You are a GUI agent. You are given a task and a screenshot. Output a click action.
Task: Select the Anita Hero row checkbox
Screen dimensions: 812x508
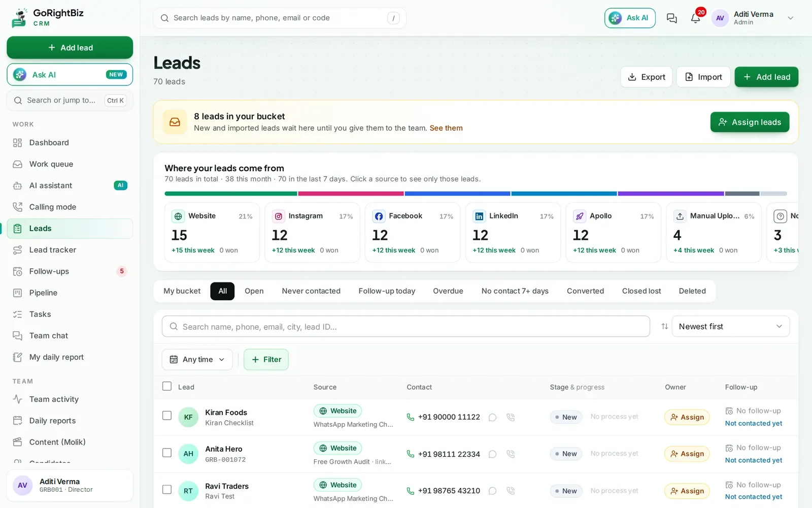(167, 453)
